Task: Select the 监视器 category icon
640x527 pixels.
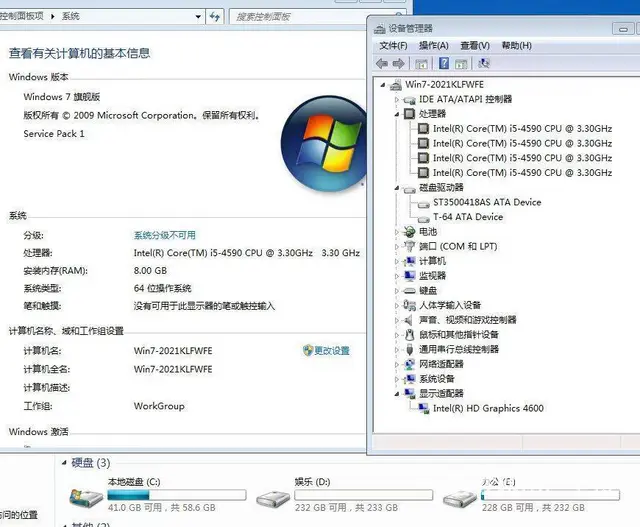Action: 409,276
